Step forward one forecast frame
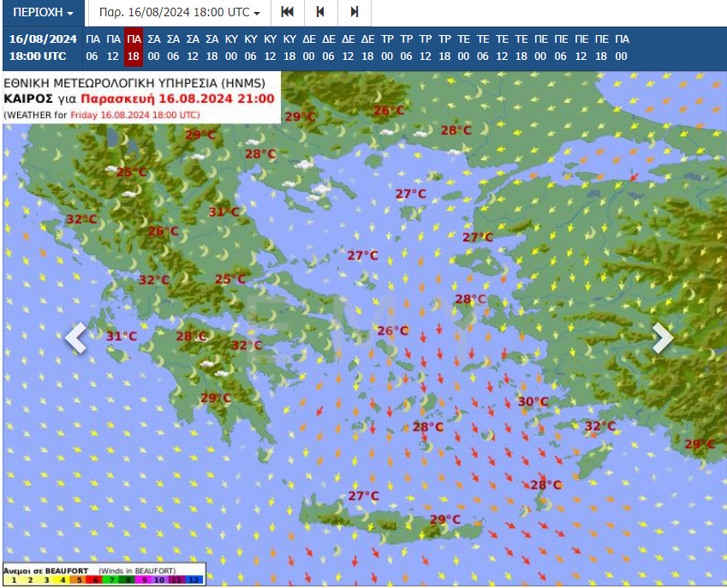Image resolution: width=727 pixels, height=588 pixels. pyautogui.click(x=354, y=13)
